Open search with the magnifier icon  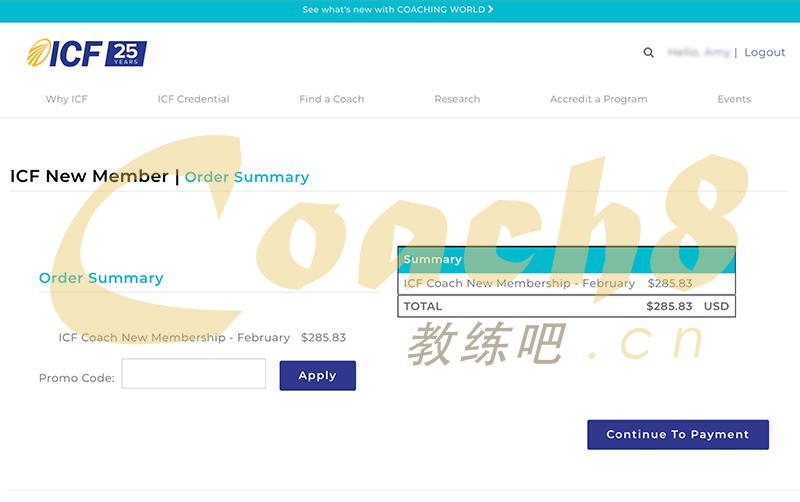[x=648, y=53]
